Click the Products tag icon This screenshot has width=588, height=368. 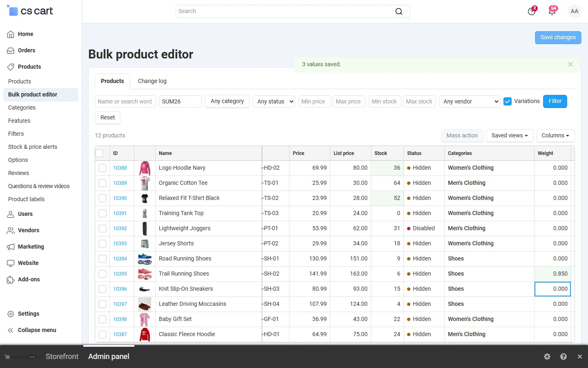11,67
